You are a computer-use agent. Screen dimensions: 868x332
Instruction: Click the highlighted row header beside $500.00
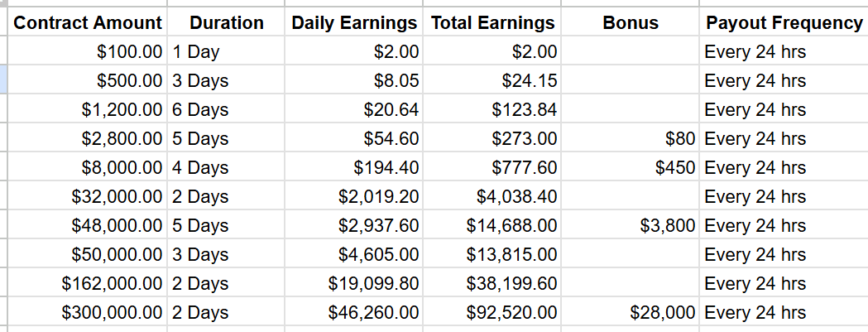(x=3, y=80)
